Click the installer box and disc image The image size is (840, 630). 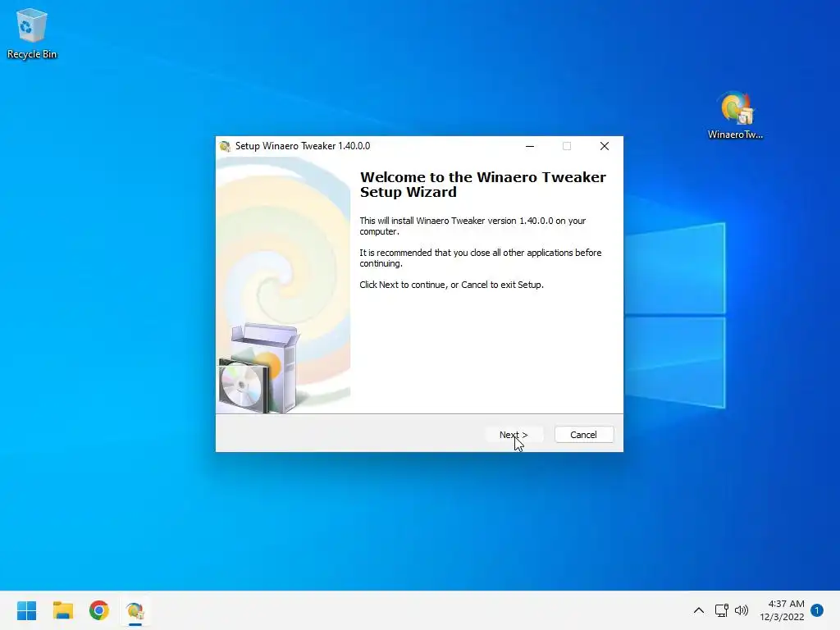tap(258, 368)
